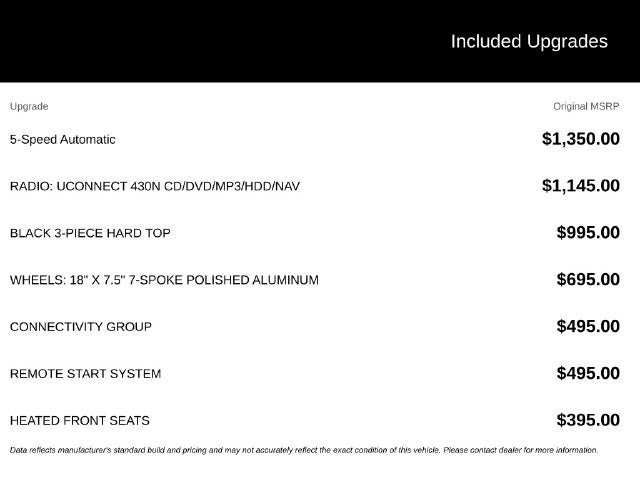Image resolution: width=640 pixels, height=480 pixels.
Task: Select the Remote Start System upgrade
Action: click(85, 373)
